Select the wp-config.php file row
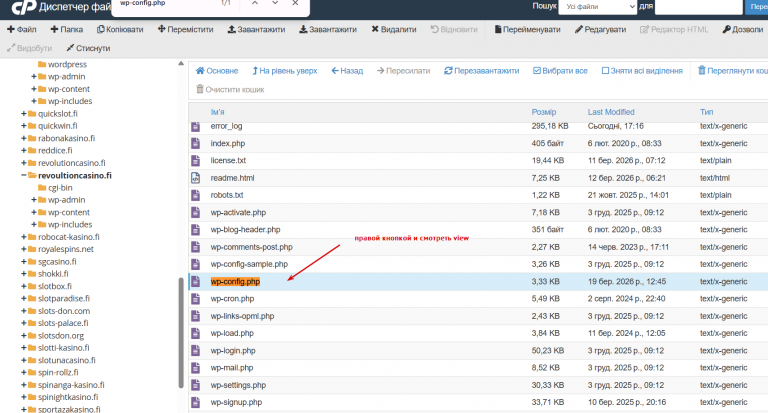 point(479,282)
